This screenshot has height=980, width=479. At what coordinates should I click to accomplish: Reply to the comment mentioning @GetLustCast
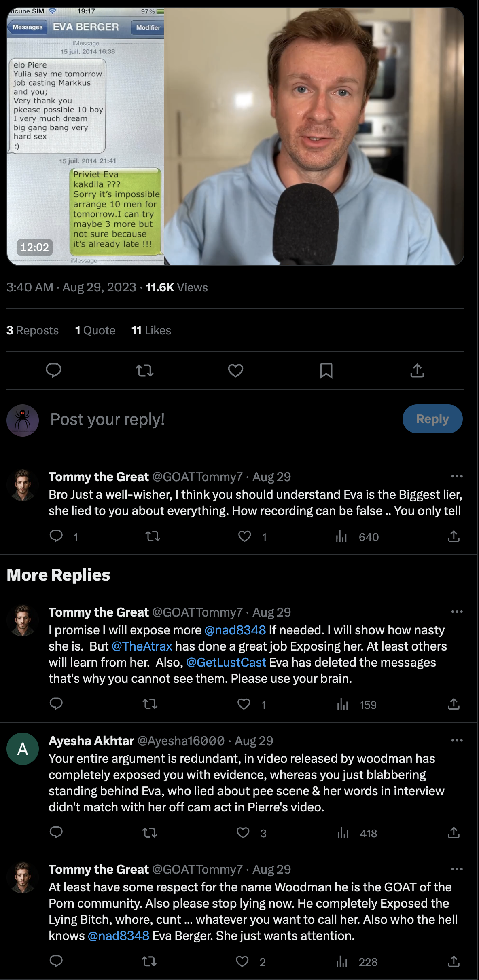point(56,704)
